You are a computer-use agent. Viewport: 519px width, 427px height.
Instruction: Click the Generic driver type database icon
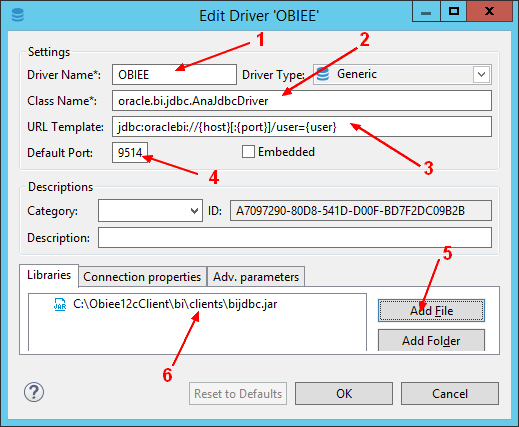click(x=322, y=74)
